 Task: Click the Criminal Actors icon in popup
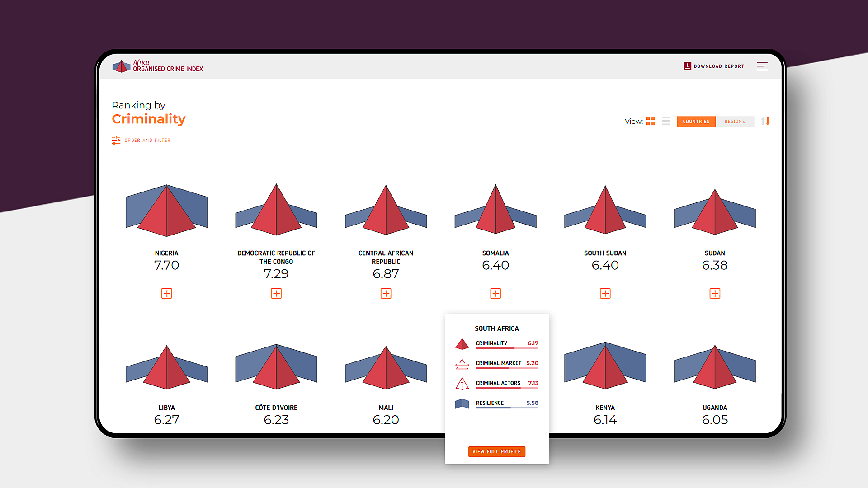click(462, 384)
